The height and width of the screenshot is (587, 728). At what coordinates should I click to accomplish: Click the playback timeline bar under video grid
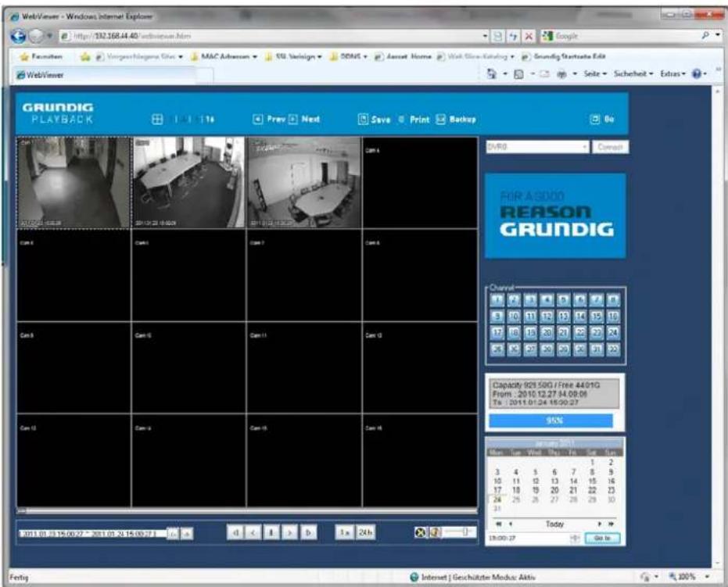247,511
